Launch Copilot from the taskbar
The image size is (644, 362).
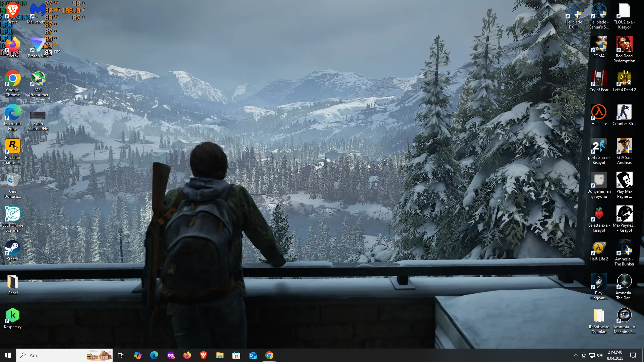pos(138,355)
